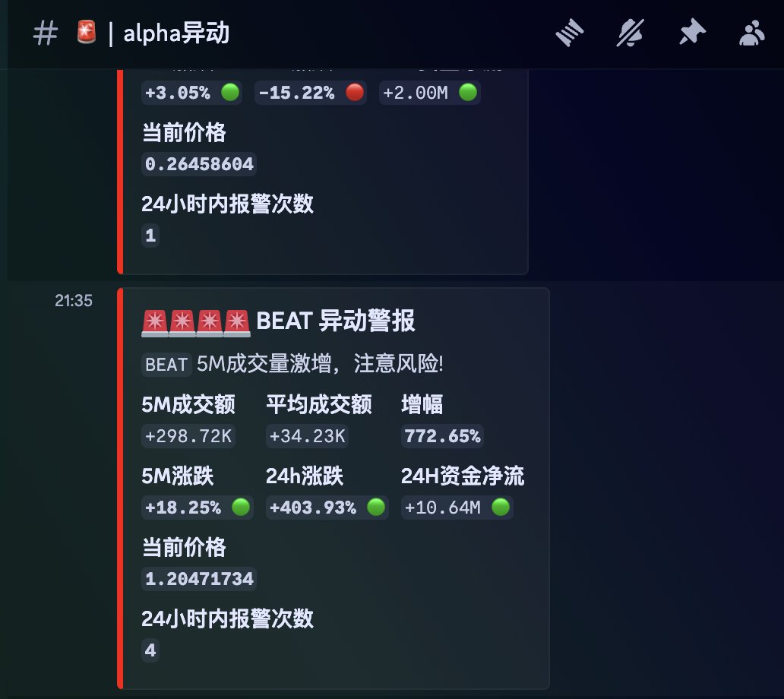The width and height of the screenshot is (784, 699).
Task: Click the BEAT inline code tag
Action: (x=166, y=365)
